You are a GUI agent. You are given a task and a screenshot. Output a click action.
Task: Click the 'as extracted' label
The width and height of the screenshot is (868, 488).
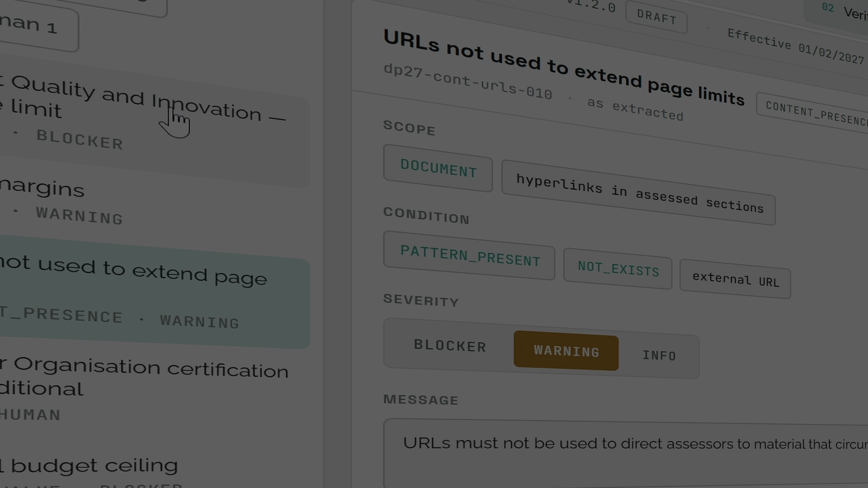click(635, 109)
